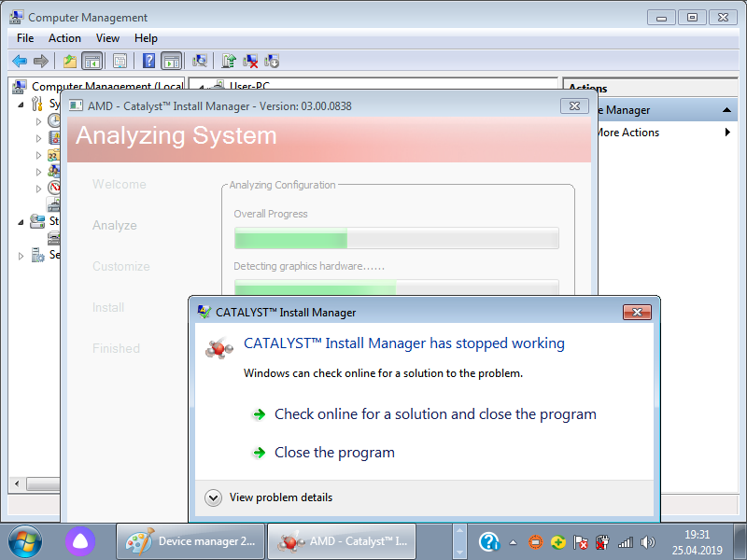The width and height of the screenshot is (747, 560).
Task: Click the left scroll arrow of tree pane
Action: tap(17, 484)
